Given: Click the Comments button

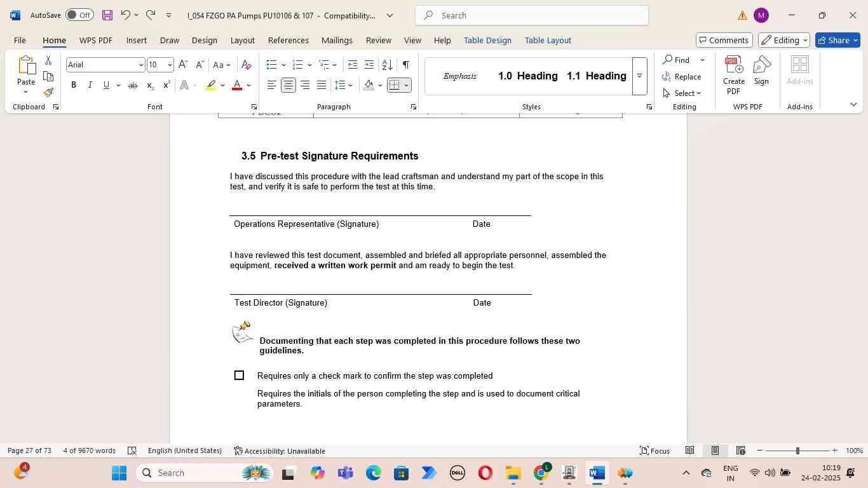Looking at the screenshot, I should coord(724,40).
